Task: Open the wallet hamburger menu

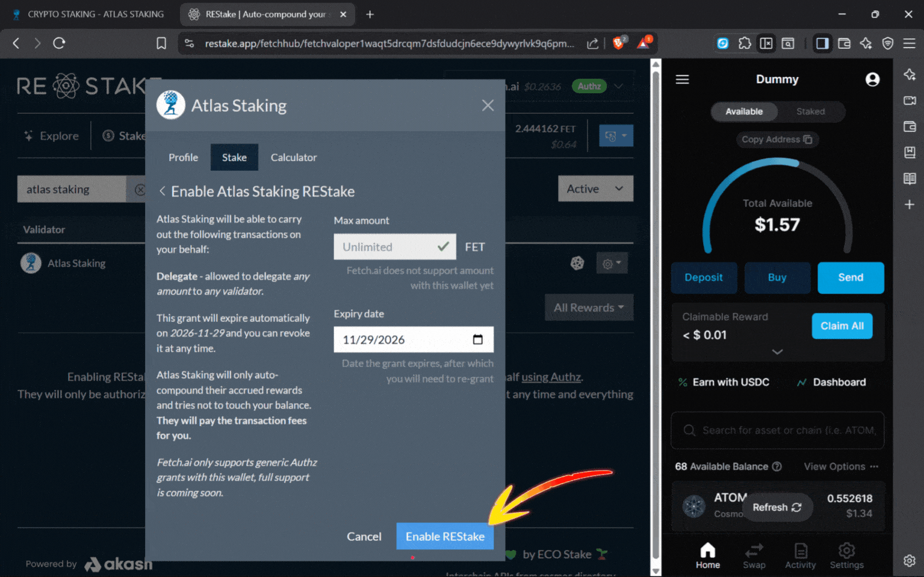Action: coord(682,79)
